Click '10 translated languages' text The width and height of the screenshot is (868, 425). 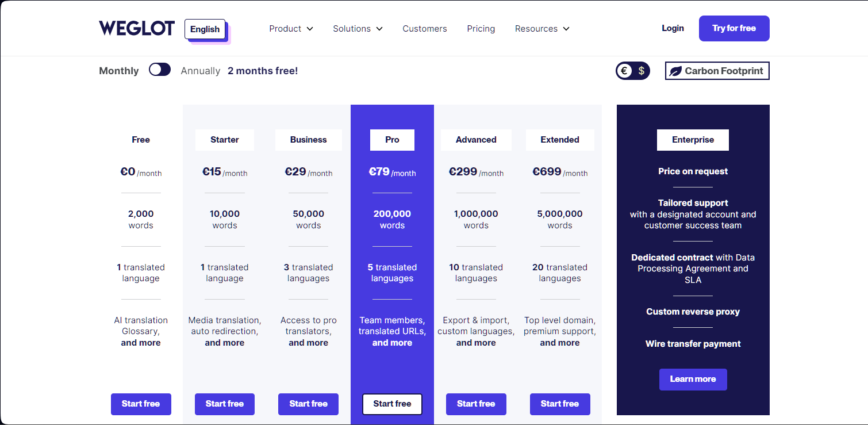pos(476,273)
